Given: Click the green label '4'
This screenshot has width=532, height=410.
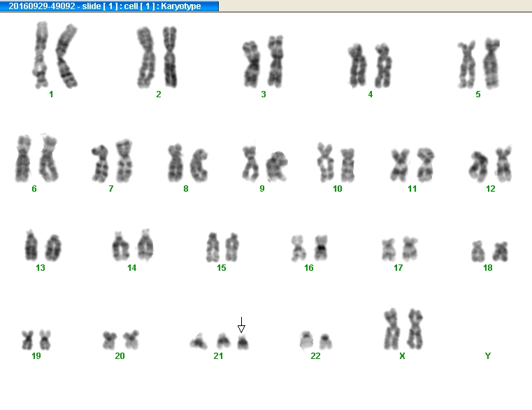Looking at the screenshot, I should [x=370, y=94].
